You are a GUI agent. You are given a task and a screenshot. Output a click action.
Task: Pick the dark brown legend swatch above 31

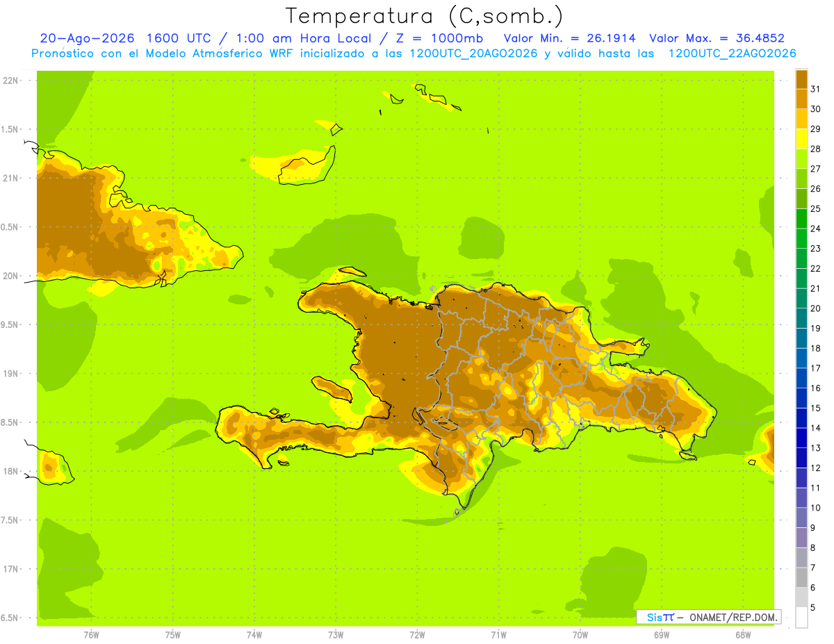pyautogui.click(x=801, y=79)
